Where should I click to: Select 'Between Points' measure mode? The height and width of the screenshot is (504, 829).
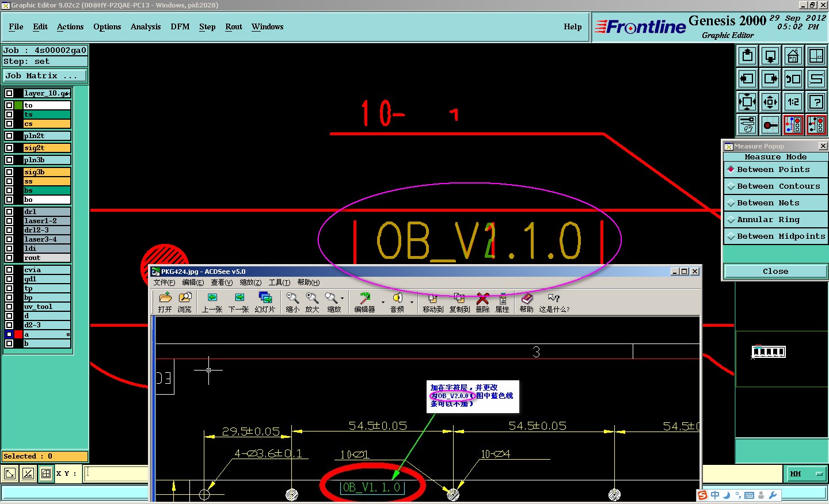(x=775, y=170)
